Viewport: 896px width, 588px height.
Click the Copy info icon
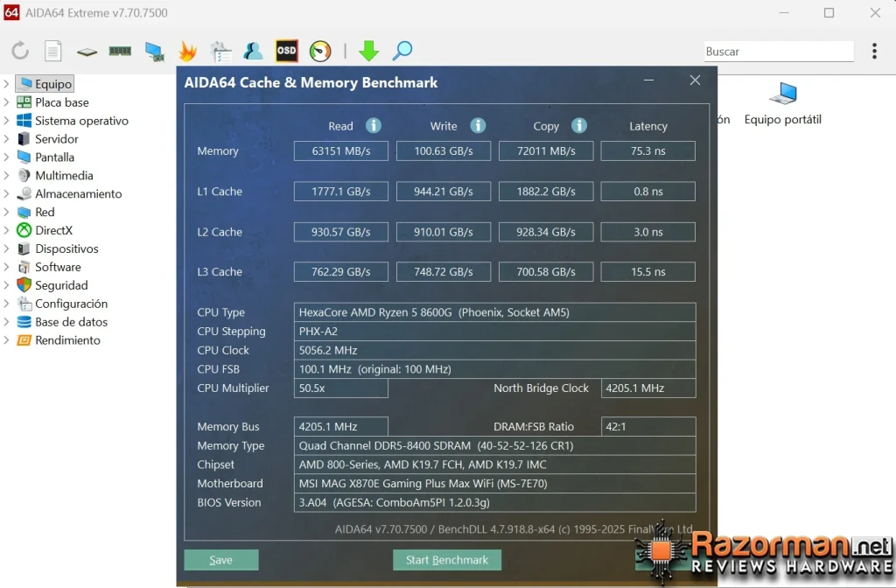[x=579, y=125]
